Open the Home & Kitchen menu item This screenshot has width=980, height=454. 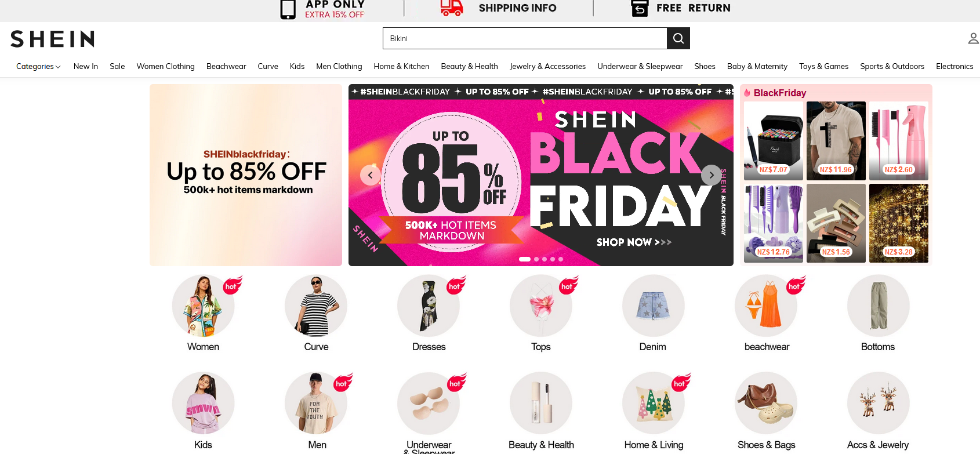[401, 67]
